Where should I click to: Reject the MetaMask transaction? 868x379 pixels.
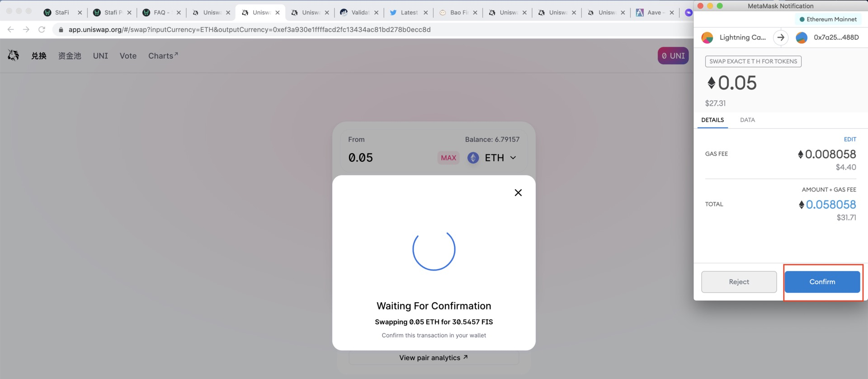739,282
